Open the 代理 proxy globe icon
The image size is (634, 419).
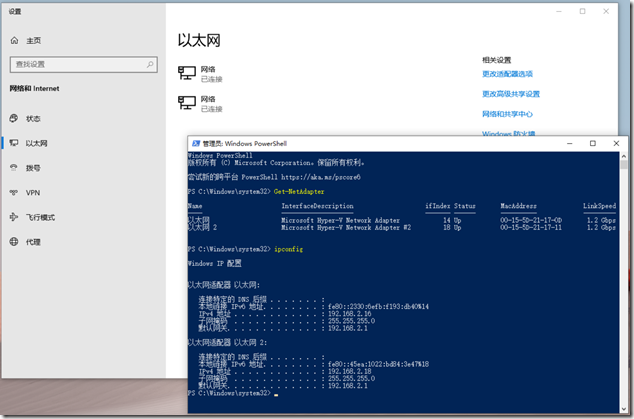point(14,242)
